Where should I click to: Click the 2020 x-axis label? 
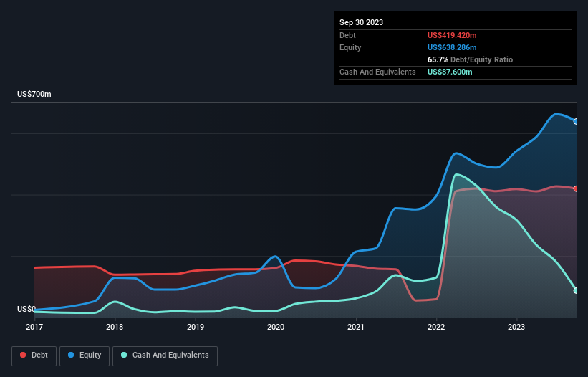click(276, 327)
